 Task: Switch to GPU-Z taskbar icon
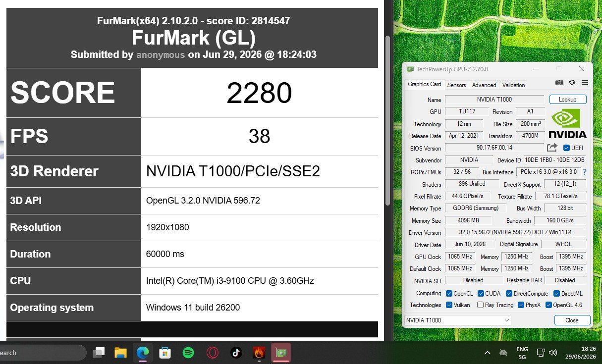(x=281, y=353)
